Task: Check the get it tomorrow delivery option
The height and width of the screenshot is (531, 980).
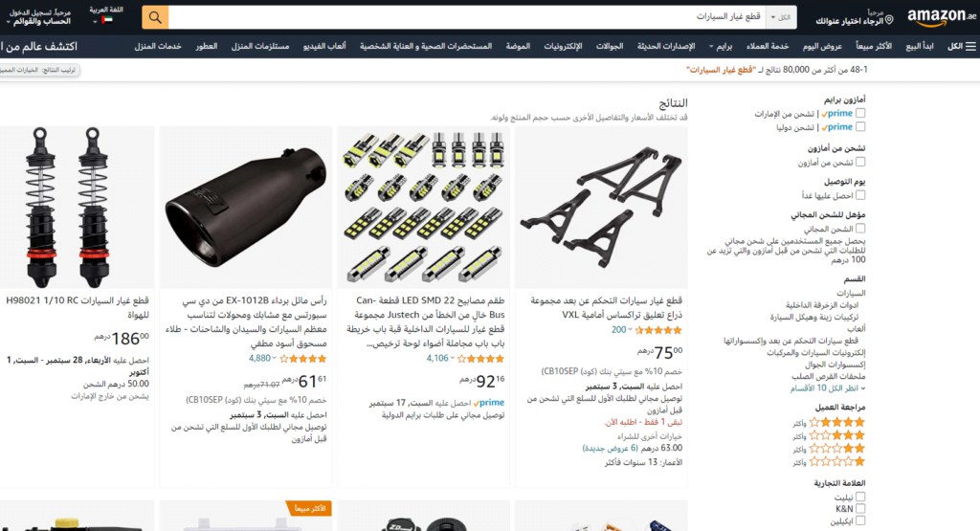Action: point(860,195)
